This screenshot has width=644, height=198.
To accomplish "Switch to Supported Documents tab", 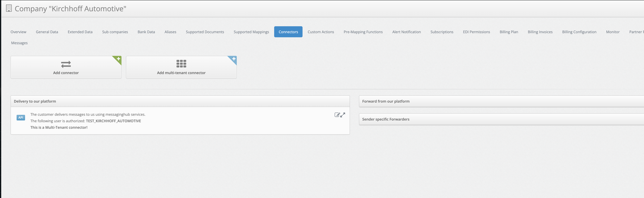I will point(205,32).
